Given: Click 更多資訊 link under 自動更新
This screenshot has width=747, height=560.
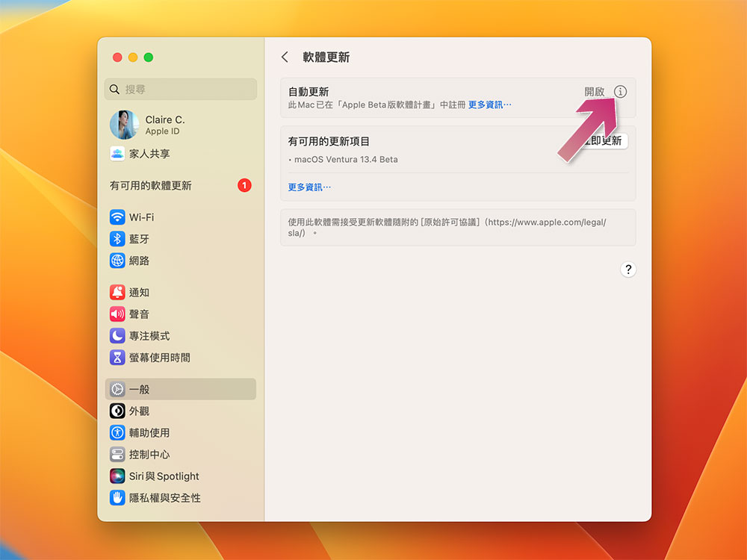Looking at the screenshot, I should pyautogui.click(x=489, y=105).
